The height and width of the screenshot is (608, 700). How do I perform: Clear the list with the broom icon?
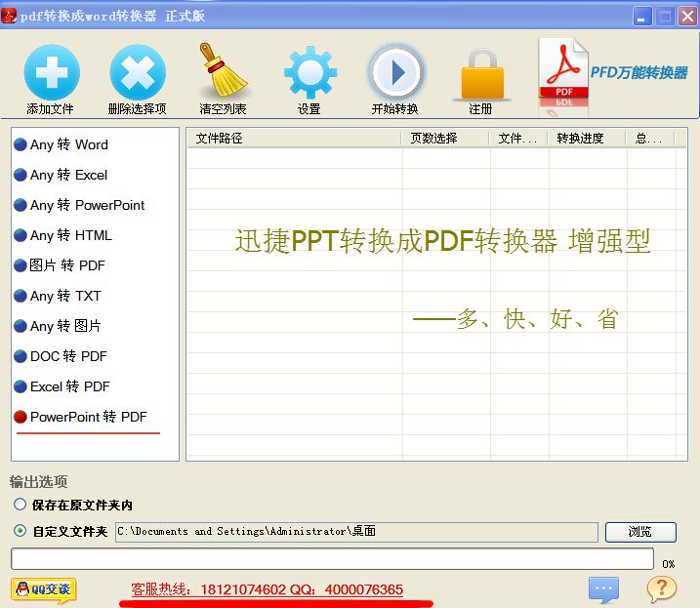[223, 70]
